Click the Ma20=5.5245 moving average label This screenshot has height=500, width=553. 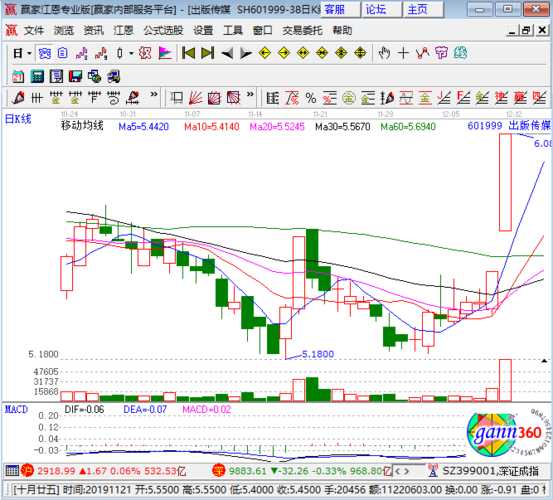[277, 127]
